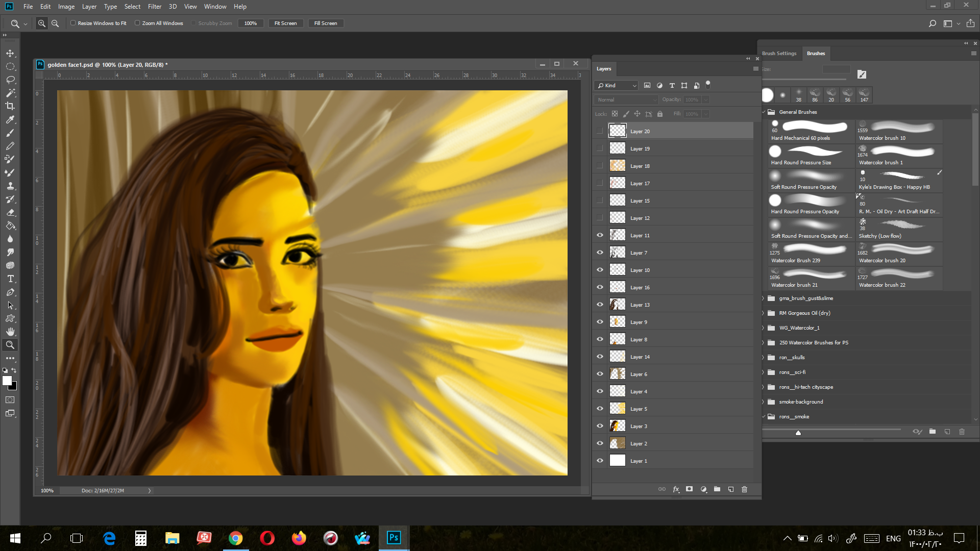Create new group folder icon in Layers

pos(717,489)
